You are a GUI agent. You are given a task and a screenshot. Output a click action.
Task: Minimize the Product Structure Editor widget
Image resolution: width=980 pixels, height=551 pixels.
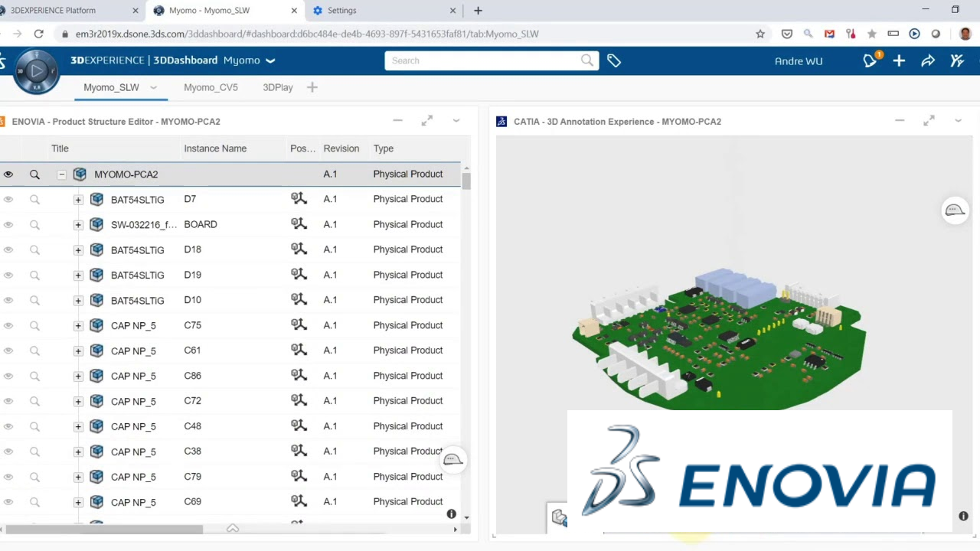pos(397,120)
